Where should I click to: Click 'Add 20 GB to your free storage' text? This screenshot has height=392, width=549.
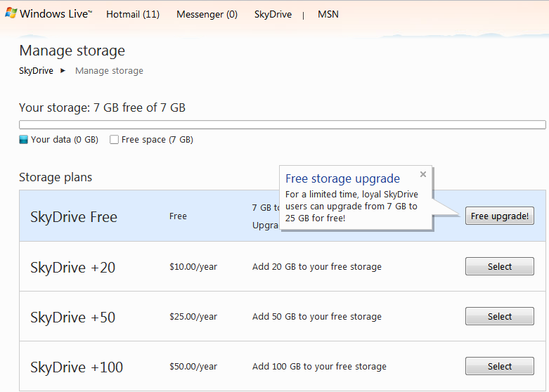[317, 267]
